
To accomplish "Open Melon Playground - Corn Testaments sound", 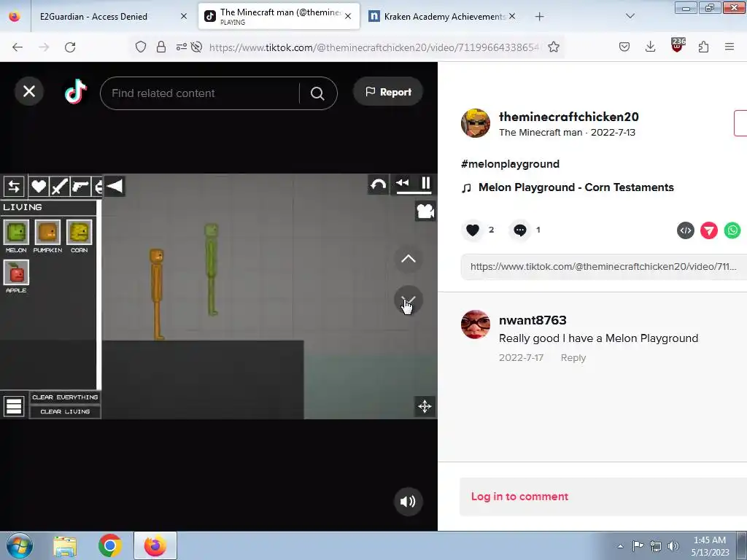I will click(x=576, y=187).
